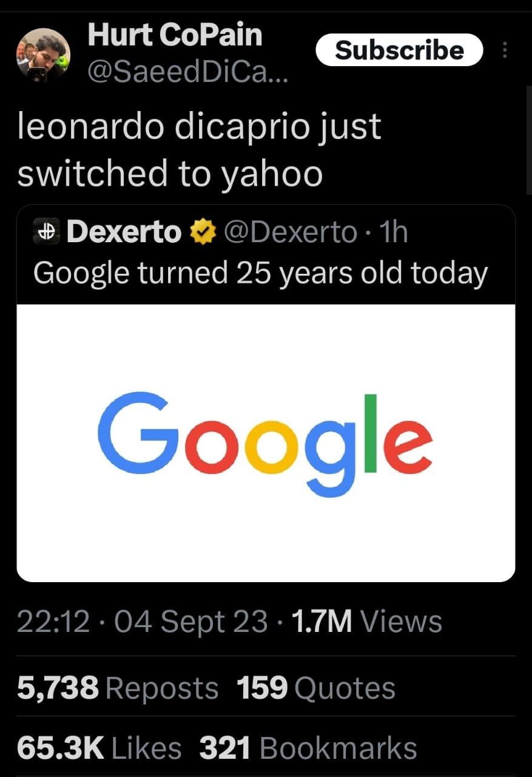Screen dimensions: 532x777
Task: Open the 65.3K Likes list
Action: pos(100,748)
